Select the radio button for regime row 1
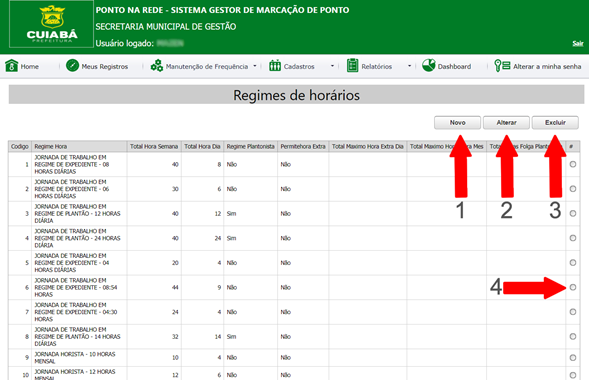 coord(572,164)
